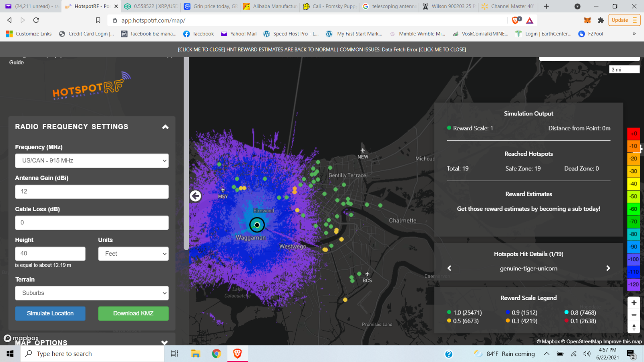The image size is (644, 362).
Task: Click the left panel vertical scrollbar
Action: click(x=186, y=153)
